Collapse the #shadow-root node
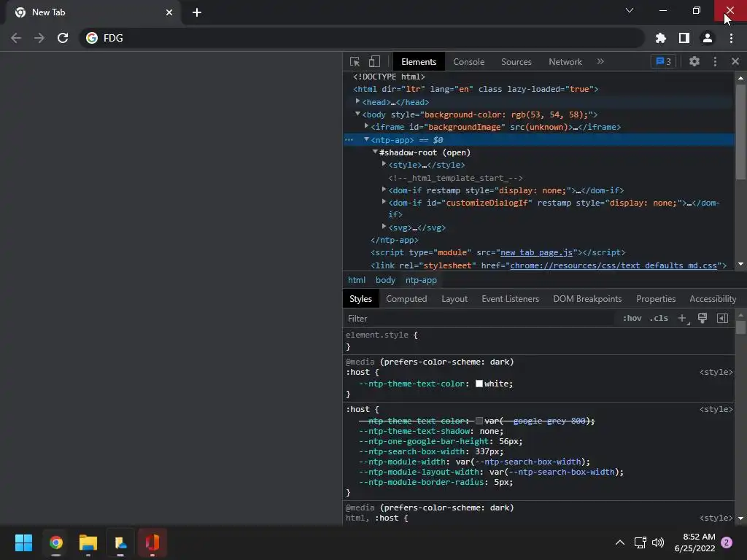This screenshot has width=747, height=560. tap(375, 152)
